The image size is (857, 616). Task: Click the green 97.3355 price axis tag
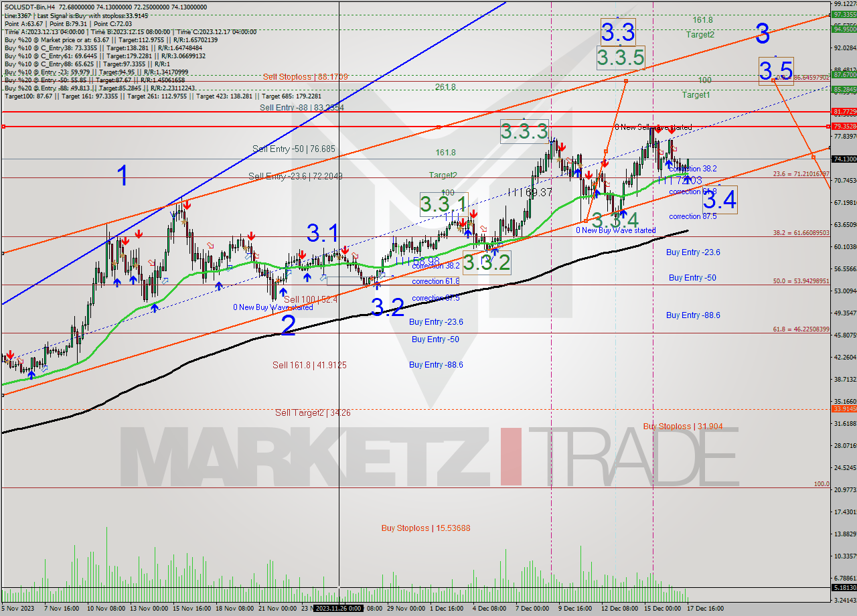[844, 14]
